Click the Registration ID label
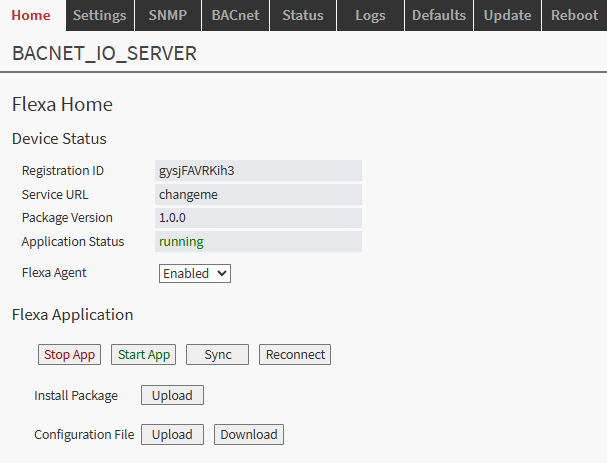 click(x=63, y=171)
